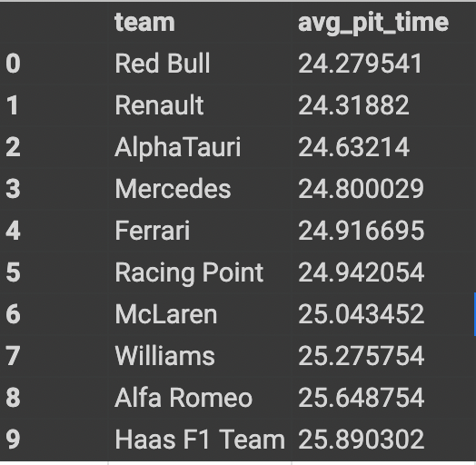Select the Haas F1 Team cell
This screenshot has width=476, height=465.
(200, 440)
